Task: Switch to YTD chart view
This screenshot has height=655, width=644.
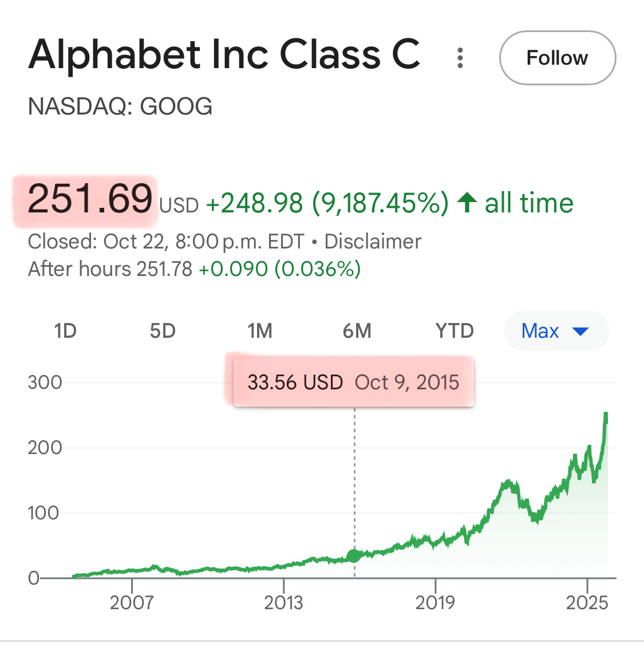Action: (455, 331)
